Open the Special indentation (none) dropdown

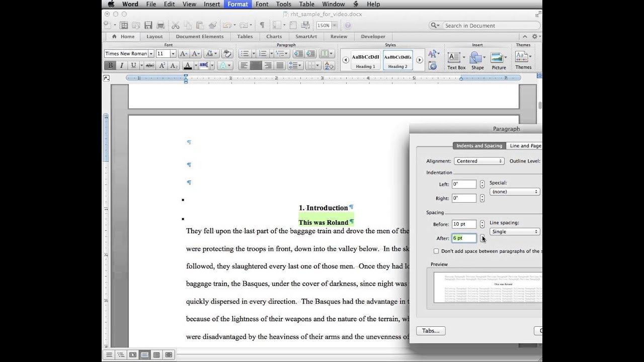coord(515,192)
